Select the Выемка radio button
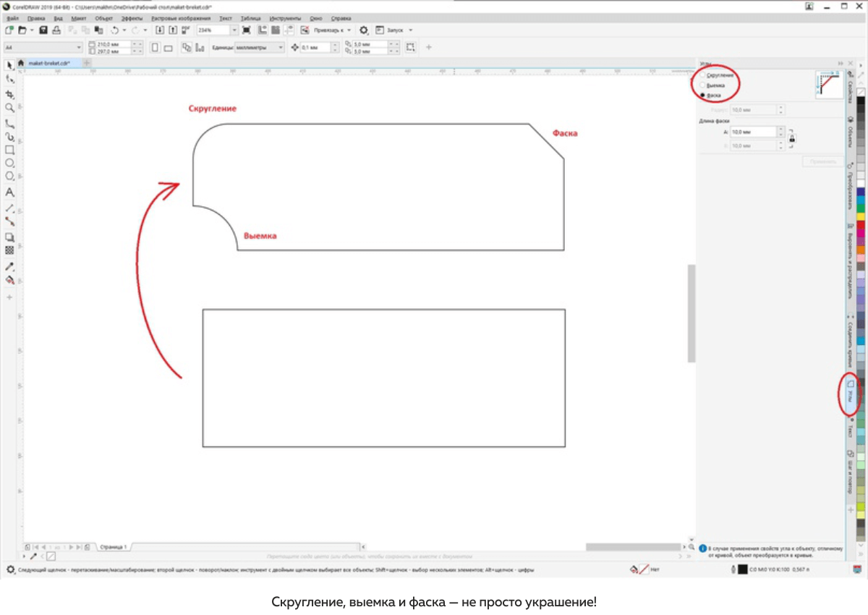Image resolution: width=868 pixels, height=615 pixels. coord(702,85)
